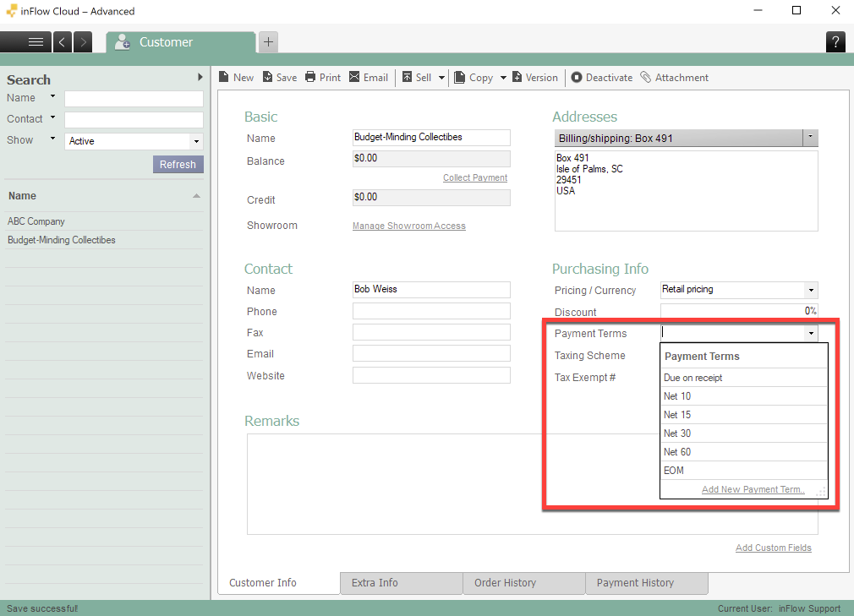This screenshot has height=616, width=854.
Task: Open Manage Showroom Access link
Action: tap(409, 226)
